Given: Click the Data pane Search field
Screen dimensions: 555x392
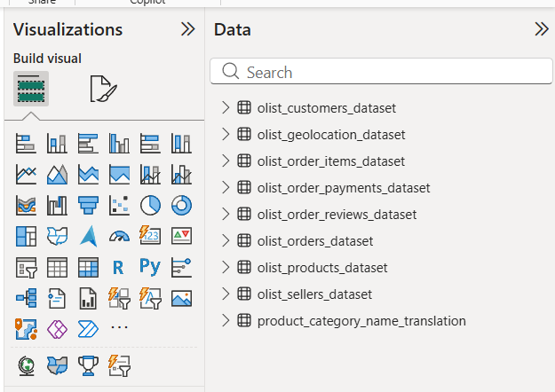Looking at the screenshot, I should coord(381,72).
